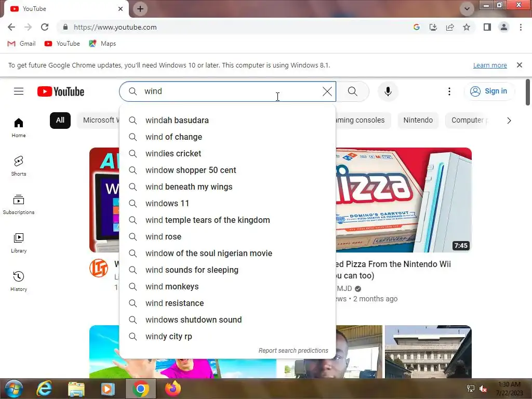
Task: Choose suggestion windah basudara
Action: point(228,120)
